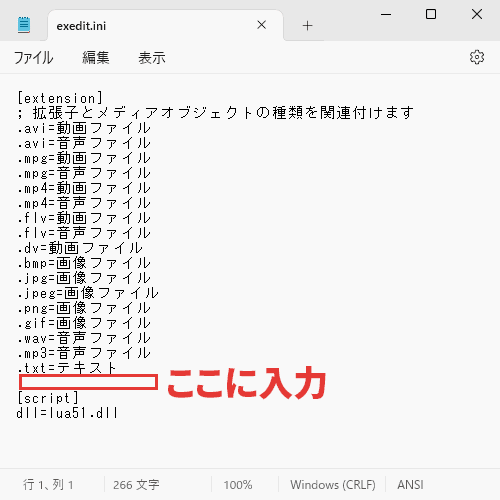The height and width of the screenshot is (500, 500).
Task: Click the .mpg=動画ファイル line
Action: pos(84,158)
